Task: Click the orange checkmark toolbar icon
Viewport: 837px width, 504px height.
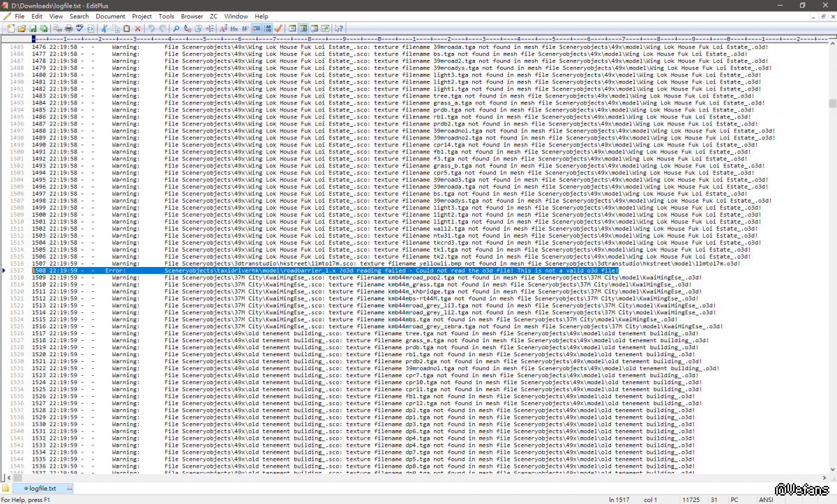Action: tap(278, 28)
